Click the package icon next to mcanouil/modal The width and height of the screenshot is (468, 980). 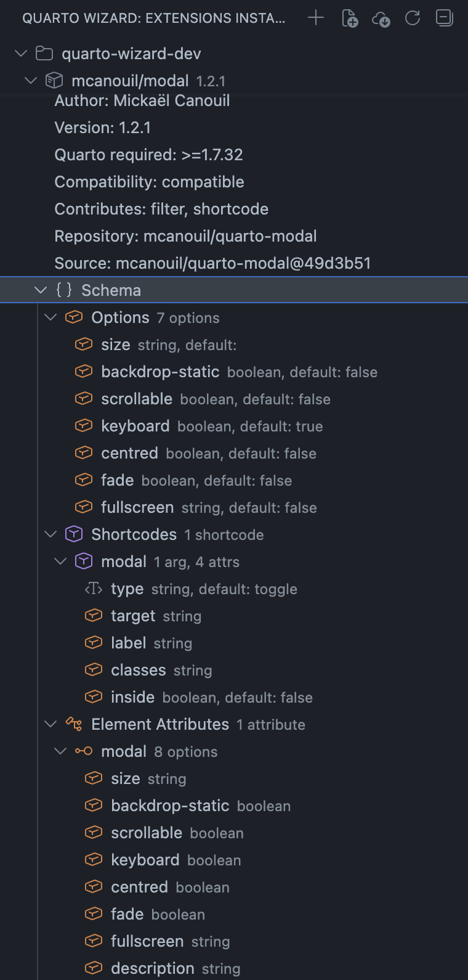click(54, 80)
